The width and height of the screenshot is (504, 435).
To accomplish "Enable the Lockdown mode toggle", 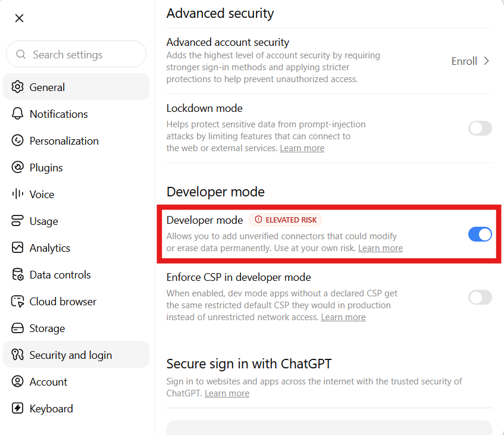I will 480,129.
